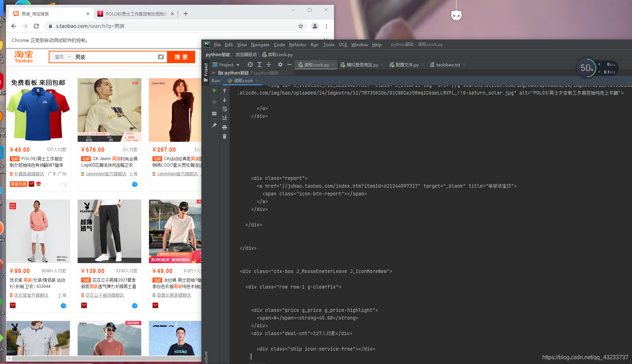
Task: Bookmark page with the star icon
Action: click(x=301, y=26)
